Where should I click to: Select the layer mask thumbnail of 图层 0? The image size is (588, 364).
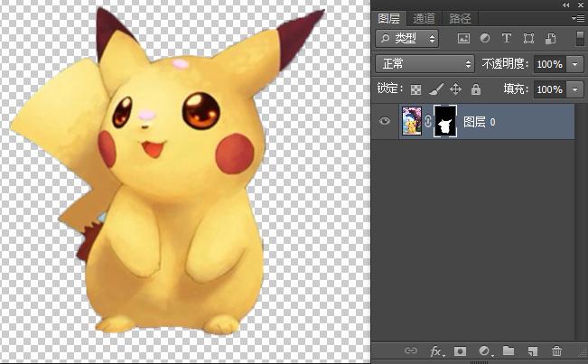[444, 121]
